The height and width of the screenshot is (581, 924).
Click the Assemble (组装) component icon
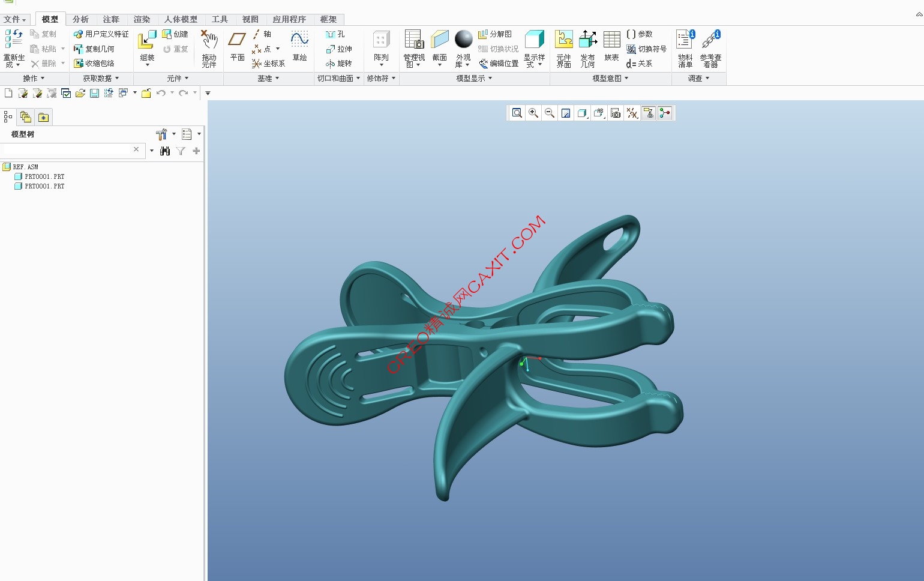(x=147, y=41)
